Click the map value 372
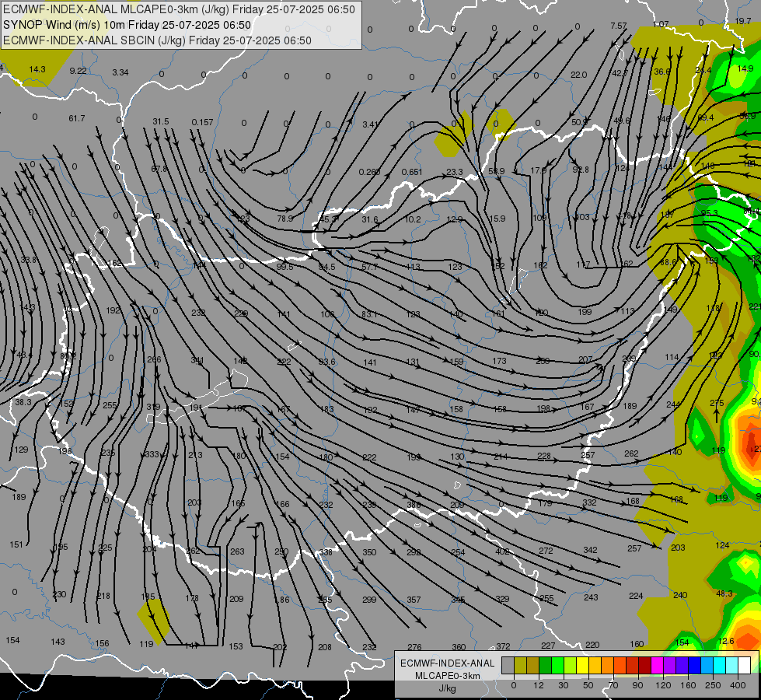The width and height of the screenshot is (761, 700). point(503,646)
